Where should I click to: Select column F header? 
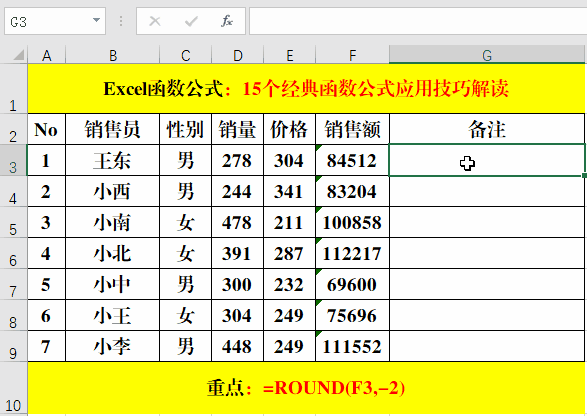353,55
